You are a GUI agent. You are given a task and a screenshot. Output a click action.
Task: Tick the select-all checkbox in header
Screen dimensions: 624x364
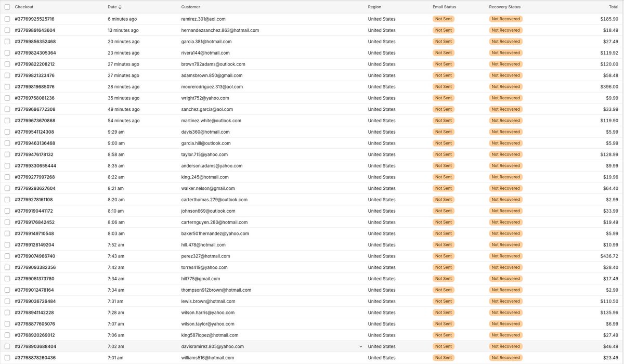7,7
